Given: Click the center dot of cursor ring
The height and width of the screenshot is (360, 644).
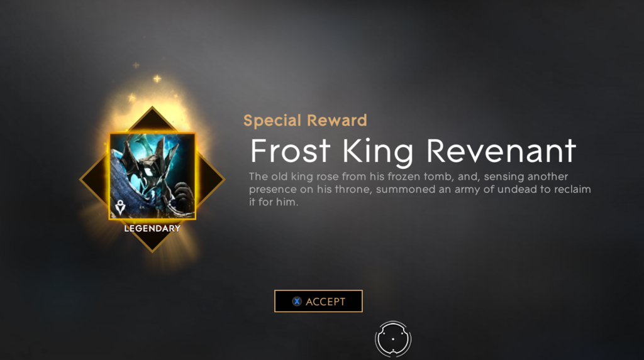Looking at the screenshot, I should tap(393, 339).
